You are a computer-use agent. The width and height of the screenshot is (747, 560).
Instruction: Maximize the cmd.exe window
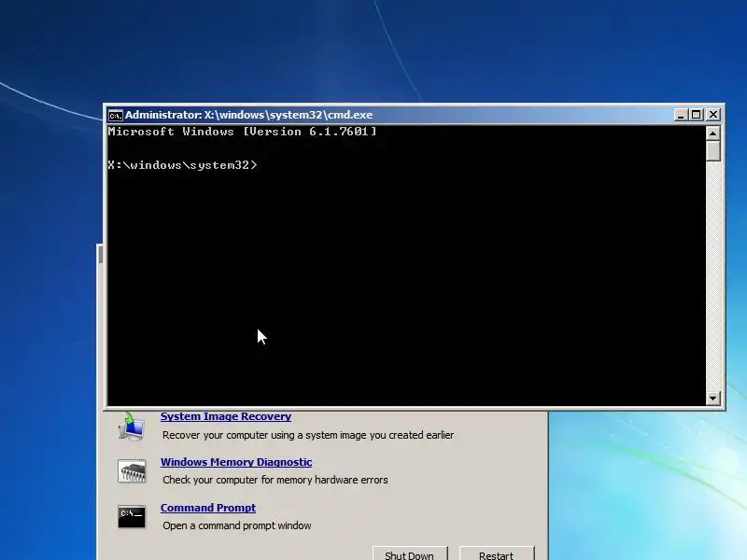coord(697,115)
